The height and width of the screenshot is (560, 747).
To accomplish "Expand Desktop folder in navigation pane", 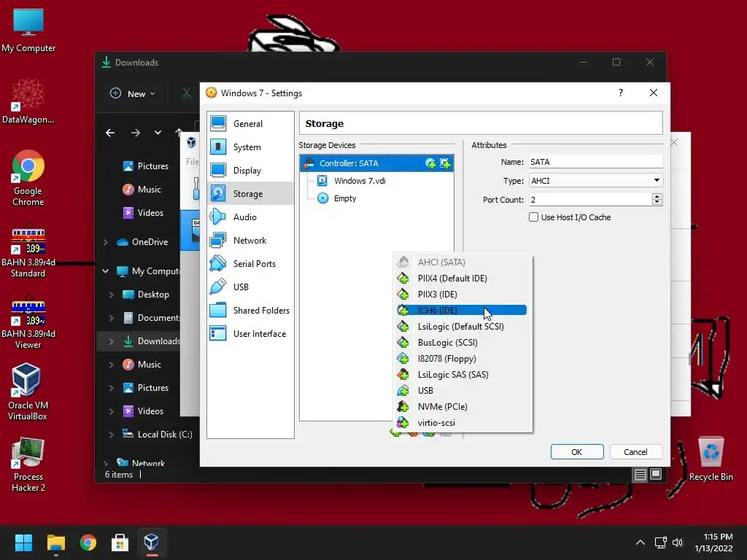I will [111, 295].
